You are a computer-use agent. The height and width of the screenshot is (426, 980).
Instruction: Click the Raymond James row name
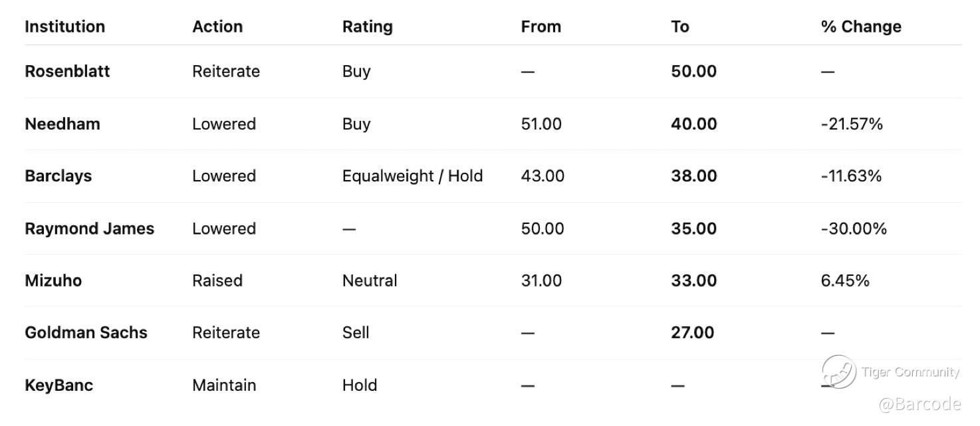coord(89,229)
